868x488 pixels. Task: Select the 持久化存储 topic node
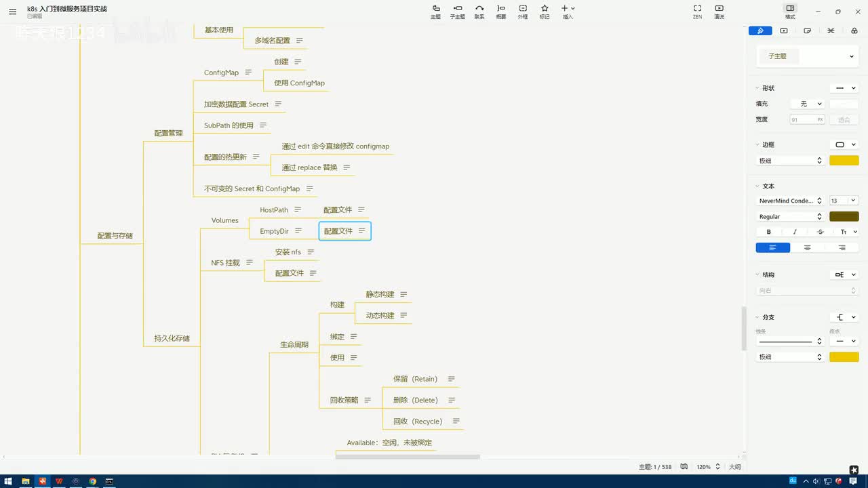tap(172, 338)
